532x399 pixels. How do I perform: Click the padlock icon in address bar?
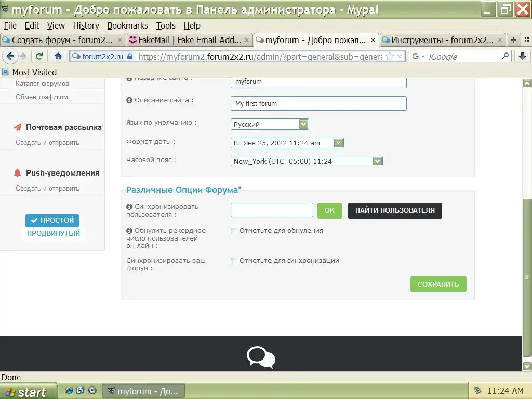tap(129, 56)
